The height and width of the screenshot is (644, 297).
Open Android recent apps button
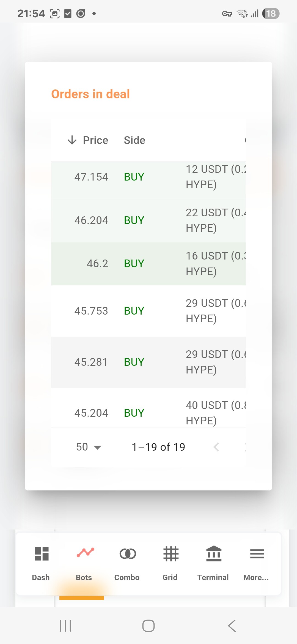[x=65, y=626]
